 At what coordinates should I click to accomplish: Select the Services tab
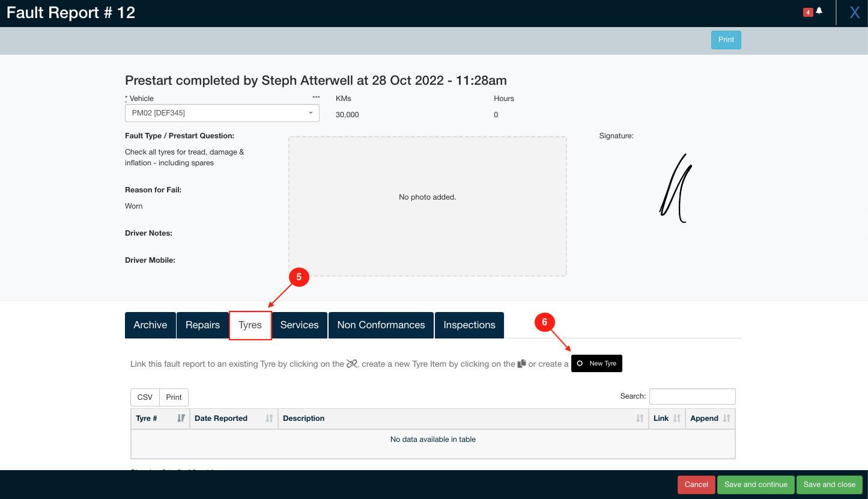tap(299, 325)
